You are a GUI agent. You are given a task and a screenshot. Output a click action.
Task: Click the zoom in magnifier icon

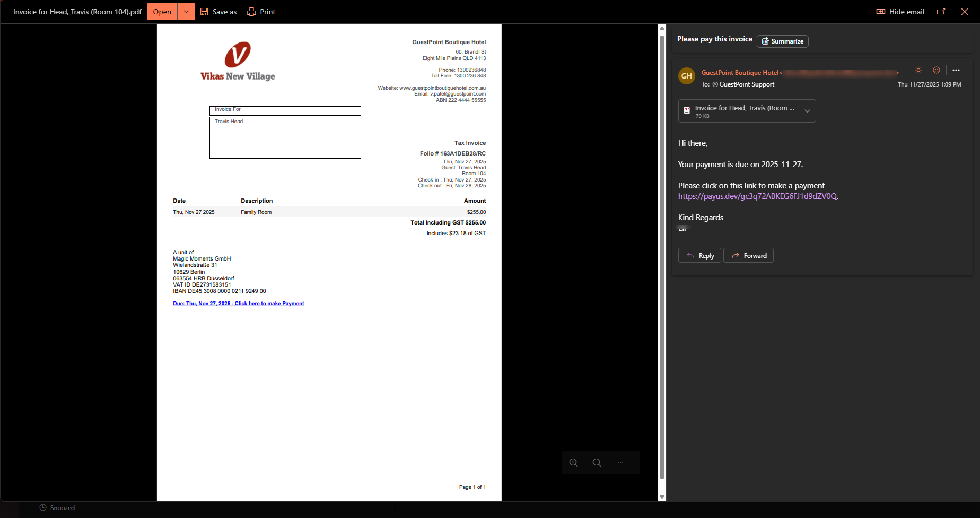(x=573, y=463)
